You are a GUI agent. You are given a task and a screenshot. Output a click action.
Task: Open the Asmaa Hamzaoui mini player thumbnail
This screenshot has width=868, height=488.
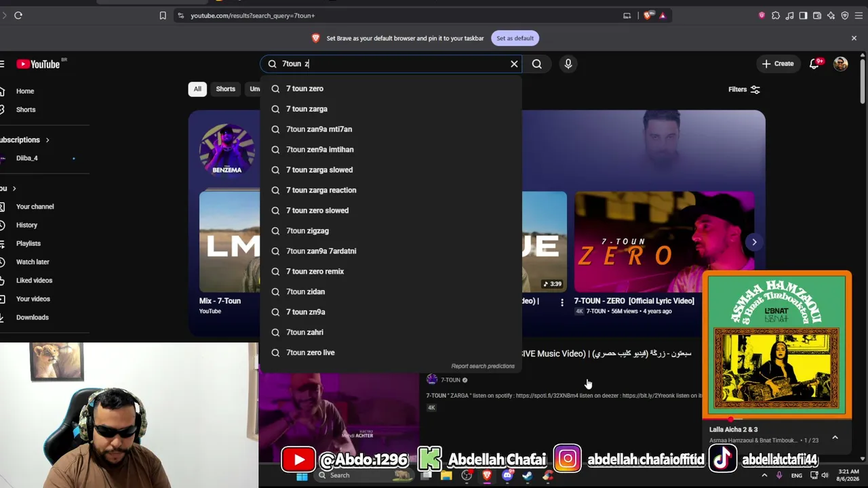[x=777, y=345]
